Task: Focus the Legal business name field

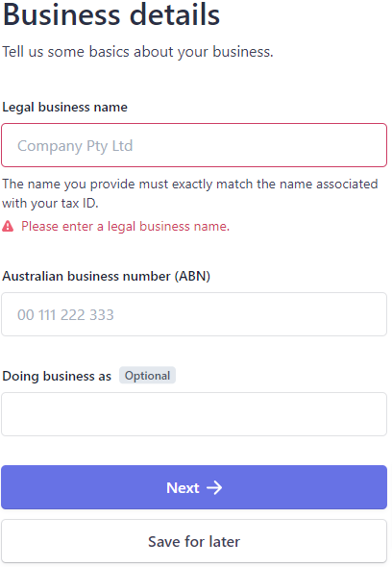Action: coord(194,145)
